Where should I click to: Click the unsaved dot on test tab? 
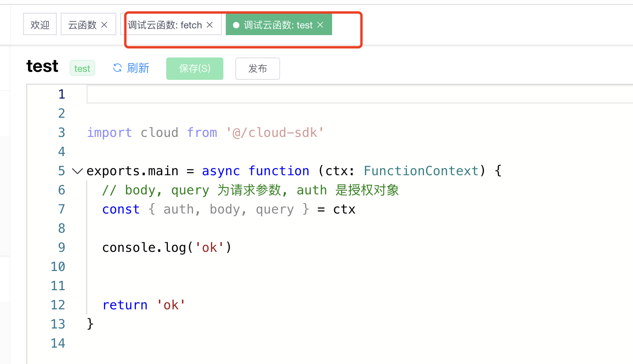pyautogui.click(x=236, y=25)
